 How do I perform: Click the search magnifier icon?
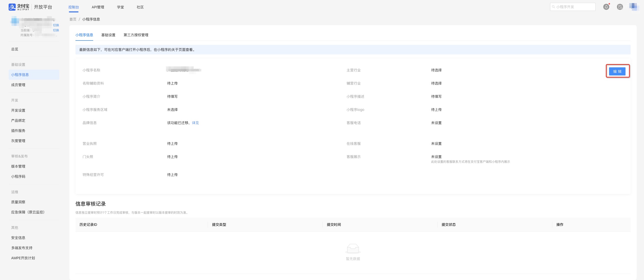554,7
